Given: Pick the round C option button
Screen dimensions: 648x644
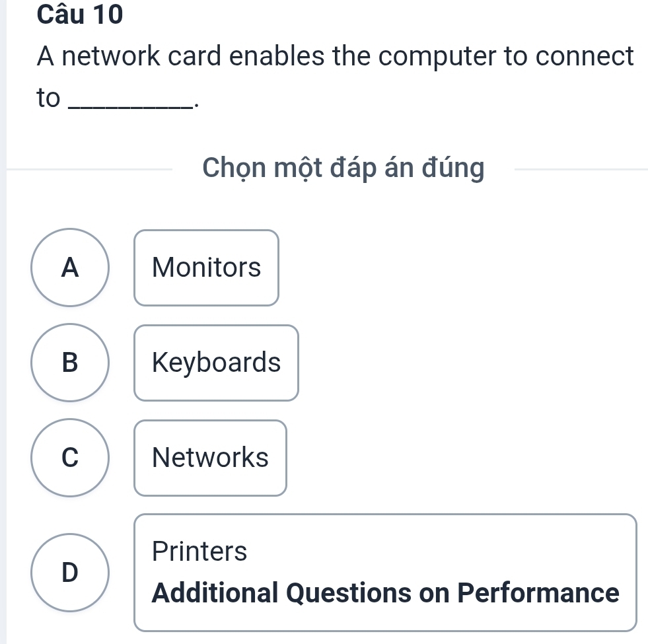Looking at the screenshot, I should [70, 457].
